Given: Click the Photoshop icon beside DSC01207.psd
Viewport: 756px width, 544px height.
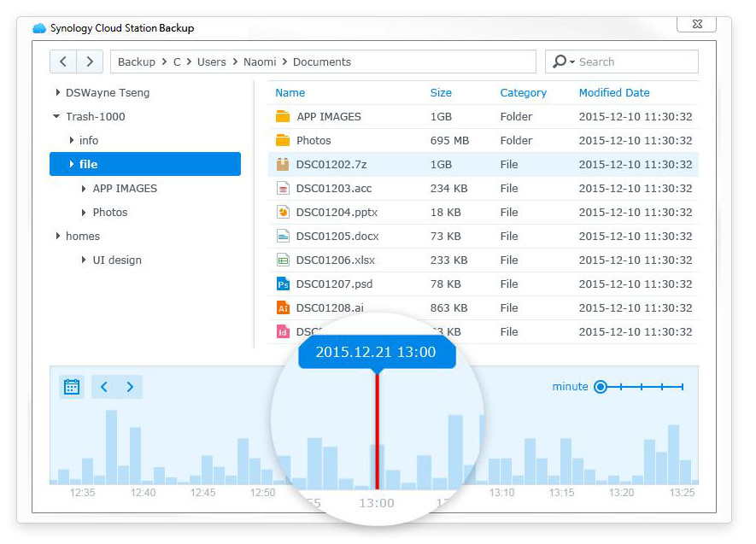Looking at the screenshot, I should point(281,284).
